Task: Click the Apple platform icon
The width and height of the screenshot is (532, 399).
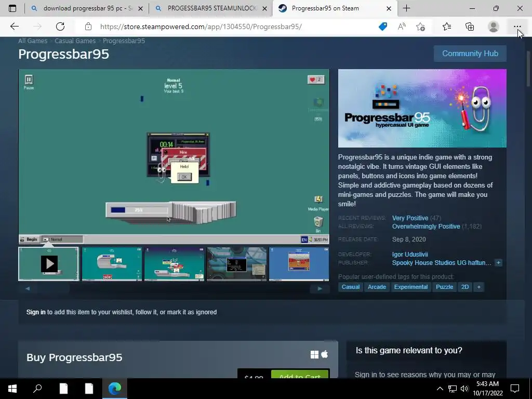Action: click(x=325, y=354)
